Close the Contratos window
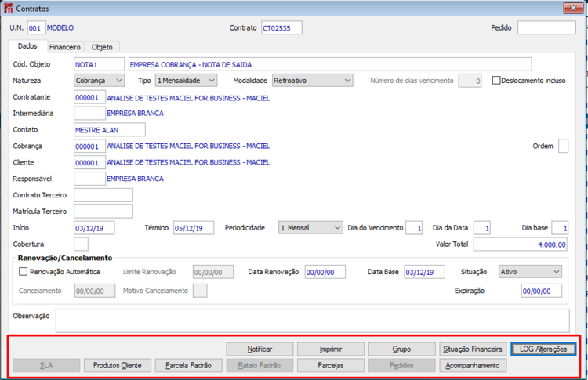588x380 pixels. 573,8
